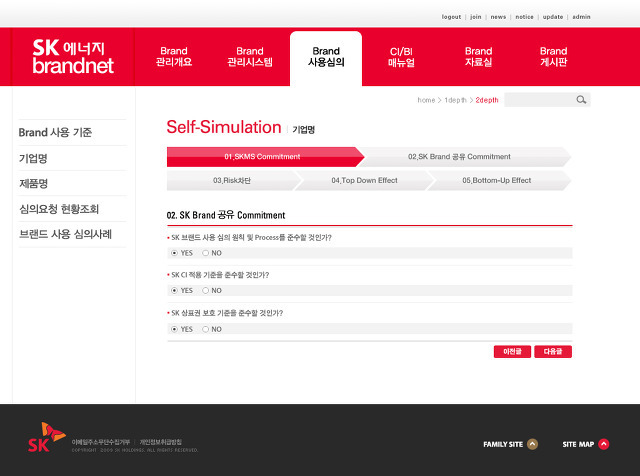Click home in the breadcrumb
The image size is (640, 476).
[x=426, y=100]
